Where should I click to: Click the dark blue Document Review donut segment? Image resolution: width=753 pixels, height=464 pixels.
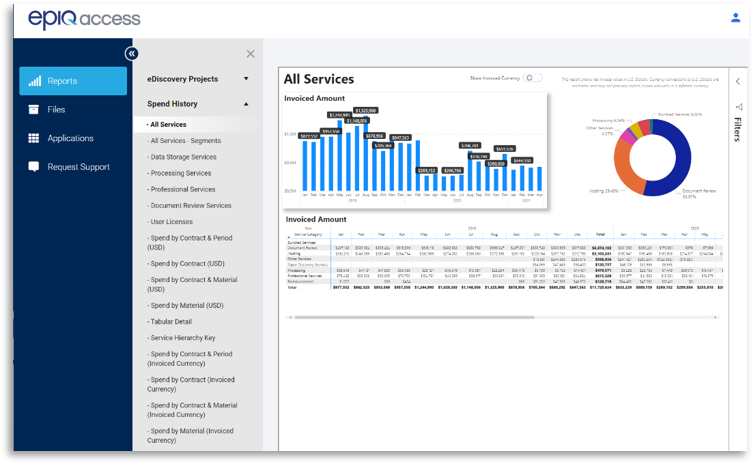pos(682,159)
